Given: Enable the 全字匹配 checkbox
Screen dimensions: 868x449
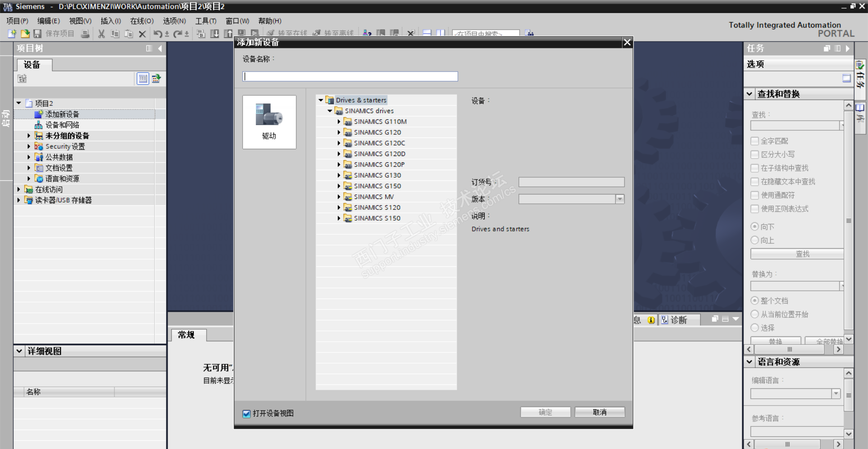Looking at the screenshot, I should pyautogui.click(x=755, y=141).
